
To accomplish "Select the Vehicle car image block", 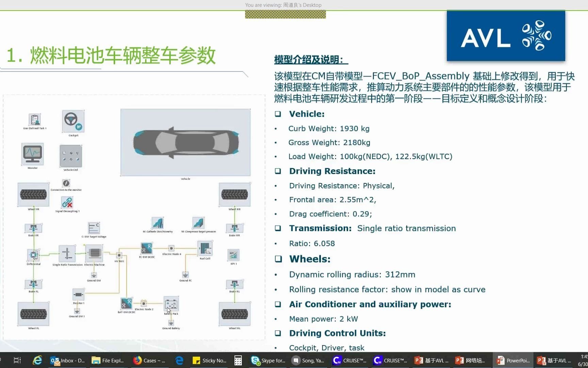I will [x=185, y=142].
